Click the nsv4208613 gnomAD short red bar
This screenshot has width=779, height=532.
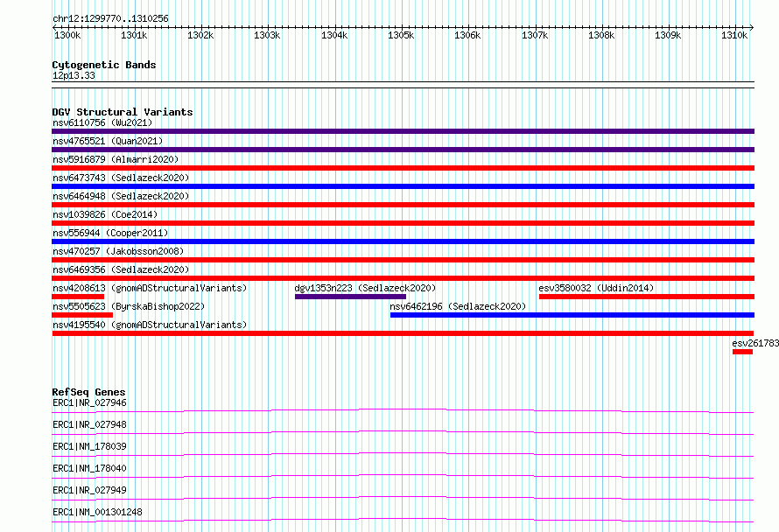click(x=78, y=297)
